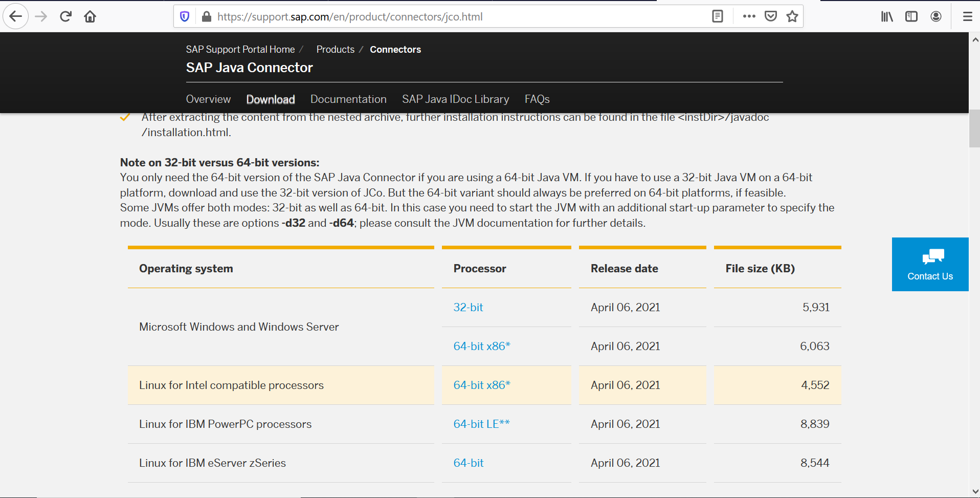Go to the browser Home page

coord(90,16)
